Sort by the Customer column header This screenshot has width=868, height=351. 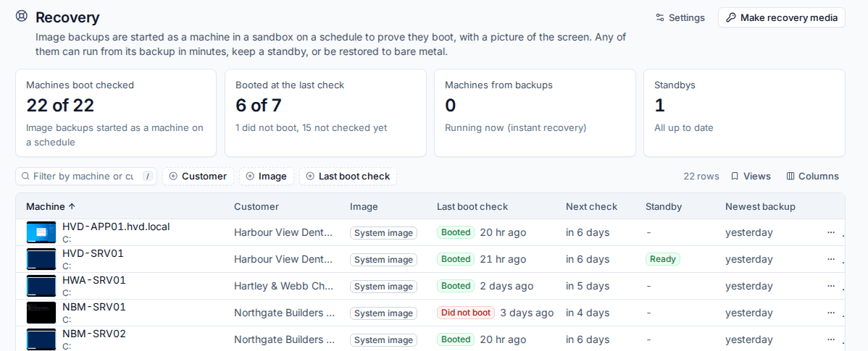(x=256, y=207)
